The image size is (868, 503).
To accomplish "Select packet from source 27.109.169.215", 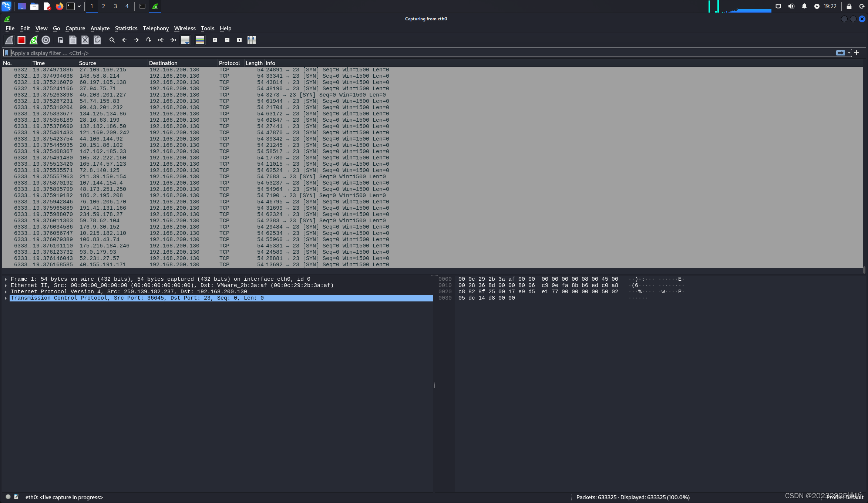I will 432,70.
